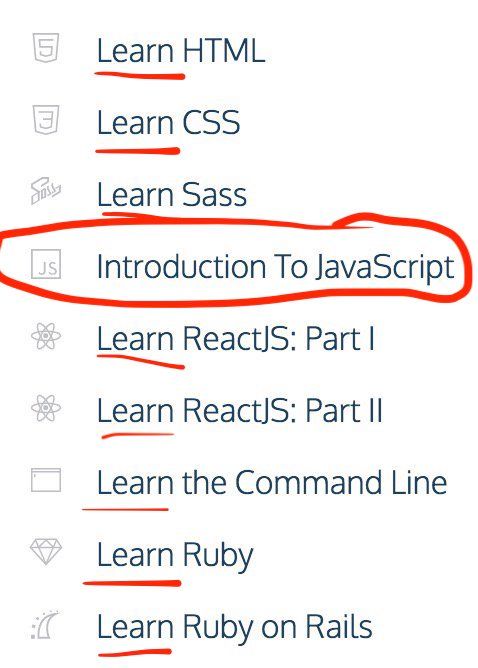This screenshot has height=668, width=478.
Task: Click the atom icon beside ReactJS Part I
Action: click(46, 336)
